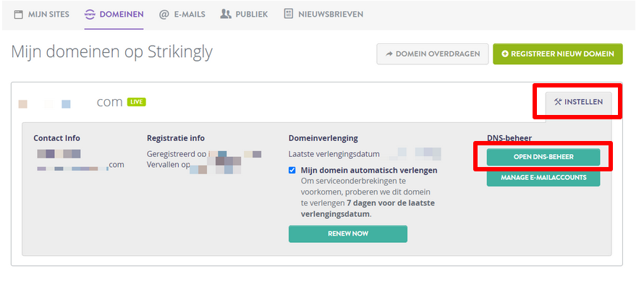This screenshot has height=282, width=644.
Task: Click the blurred domain name ending in com
Action: point(70,102)
